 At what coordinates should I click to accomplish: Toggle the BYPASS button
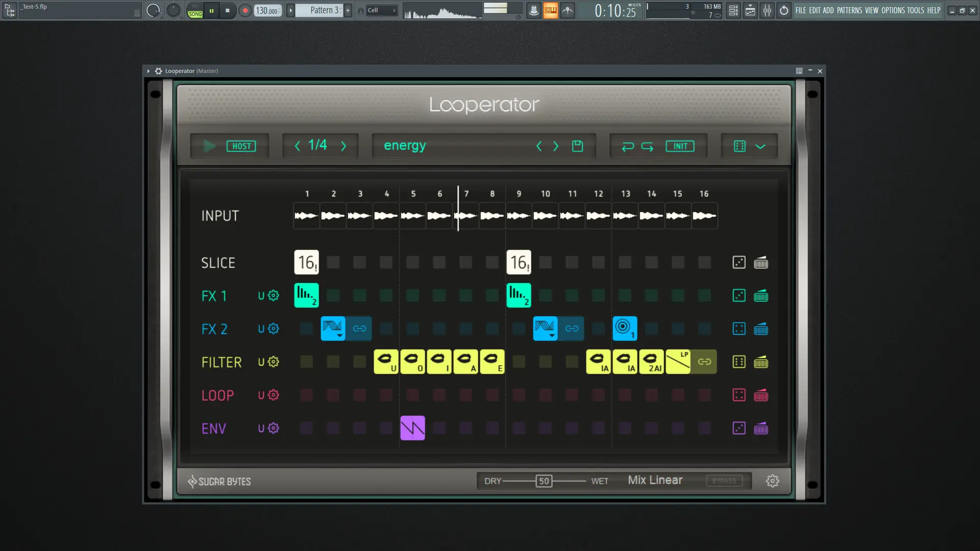(x=724, y=481)
